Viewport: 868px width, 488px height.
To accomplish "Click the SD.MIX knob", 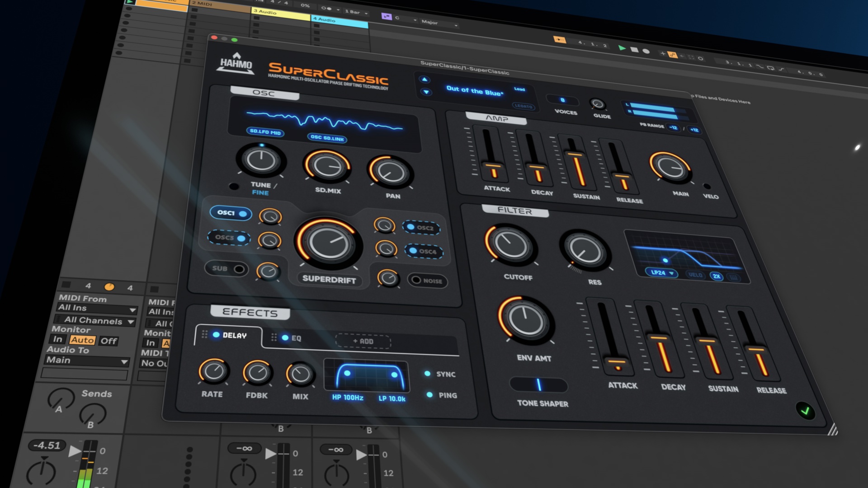I will point(327,166).
